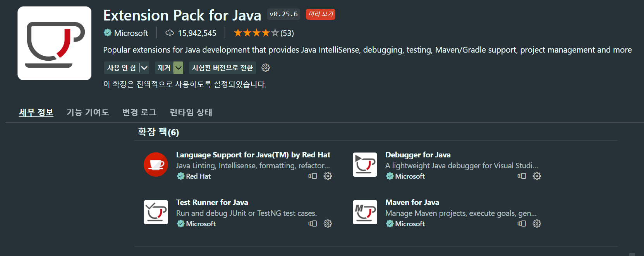Click 시험판 버전으로 전환 button
The height and width of the screenshot is (256, 644).
pyautogui.click(x=222, y=68)
